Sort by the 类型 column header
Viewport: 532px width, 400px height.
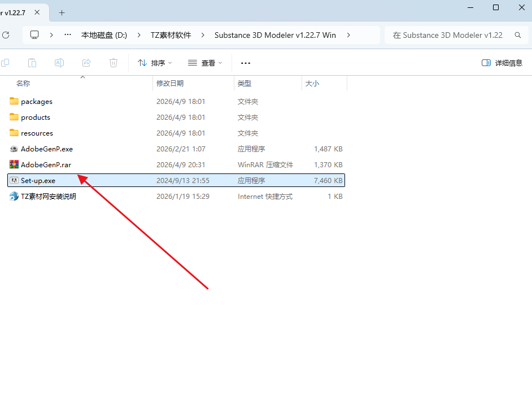click(x=245, y=84)
